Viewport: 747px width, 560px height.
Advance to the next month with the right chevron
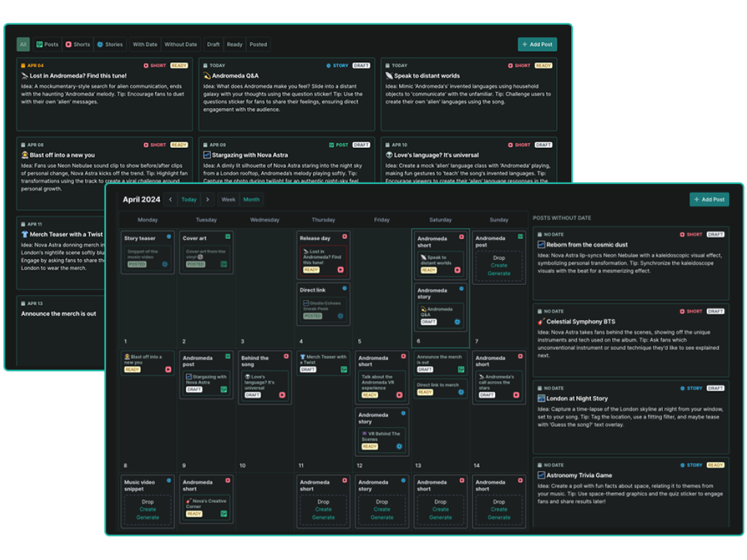207,199
